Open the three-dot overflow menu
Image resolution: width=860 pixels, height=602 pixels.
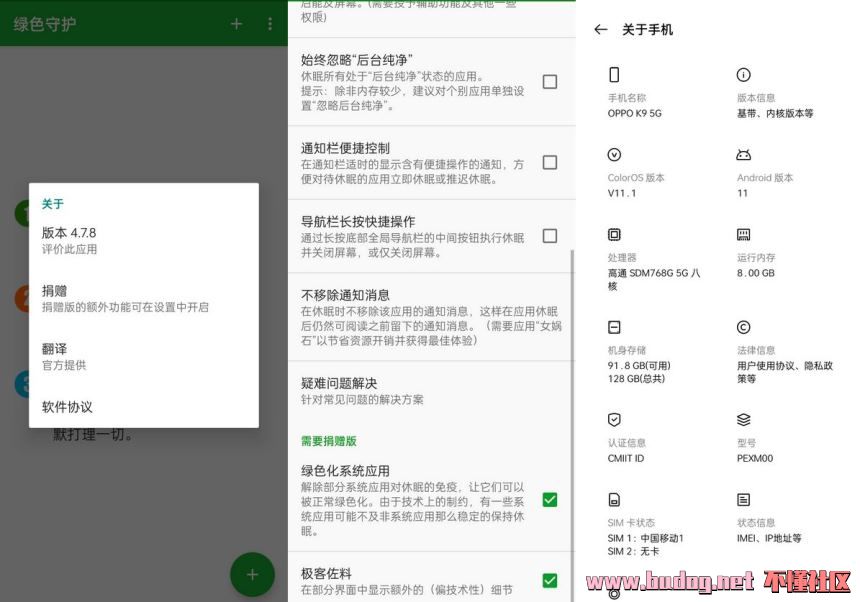point(270,24)
